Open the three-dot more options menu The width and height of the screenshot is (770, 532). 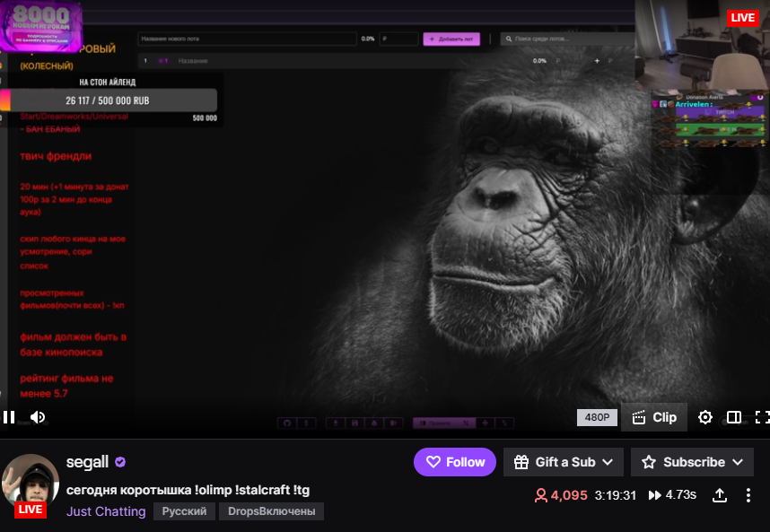click(x=748, y=494)
